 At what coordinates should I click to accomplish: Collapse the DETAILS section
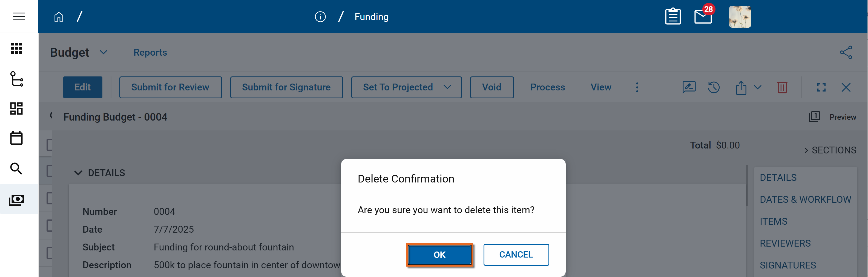point(78,173)
